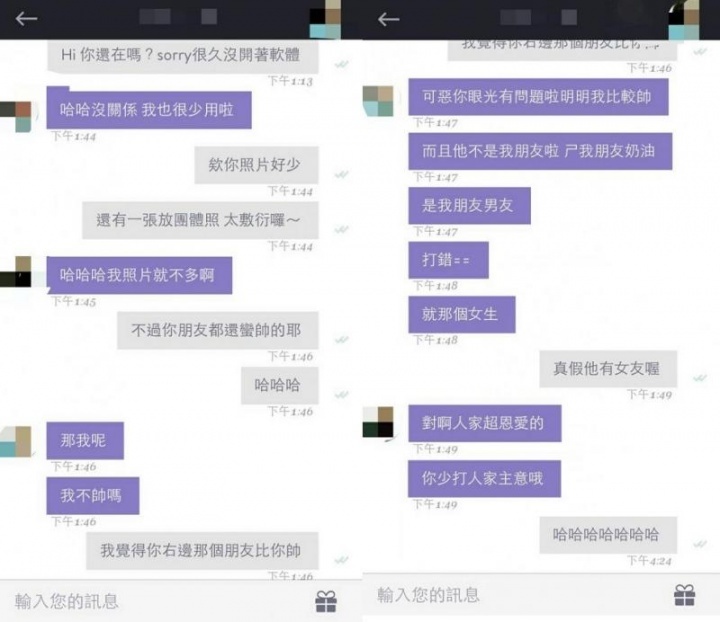The height and width of the screenshot is (622, 720).
Task: Select the '我不帥嗎' message bubble
Action: (93, 496)
